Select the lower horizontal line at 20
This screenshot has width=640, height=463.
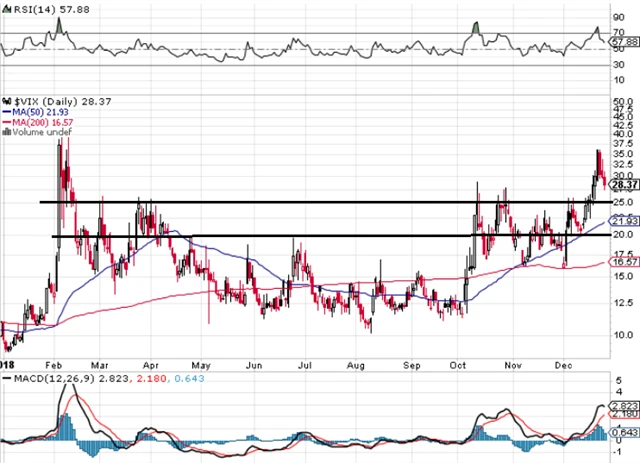click(300, 236)
